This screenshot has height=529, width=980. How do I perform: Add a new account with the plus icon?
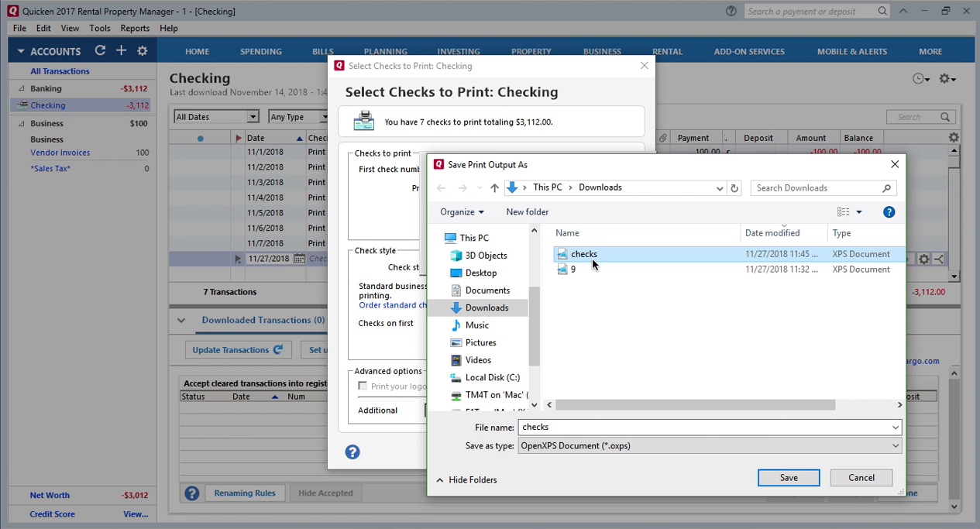pyautogui.click(x=121, y=50)
